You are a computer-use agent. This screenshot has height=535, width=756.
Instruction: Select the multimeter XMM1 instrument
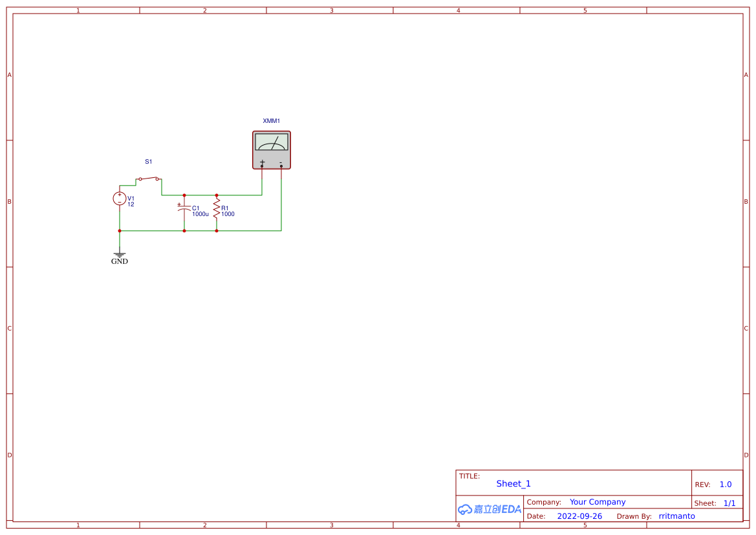click(272, 149)
